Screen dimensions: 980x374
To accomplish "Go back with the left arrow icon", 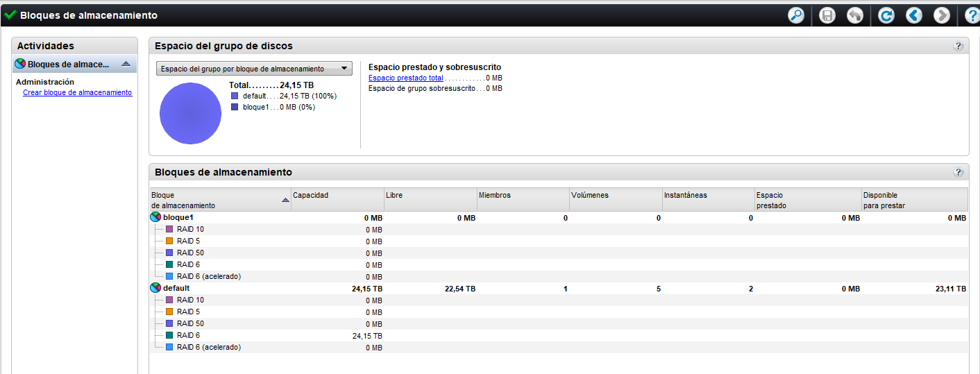I will pos(914,15).
